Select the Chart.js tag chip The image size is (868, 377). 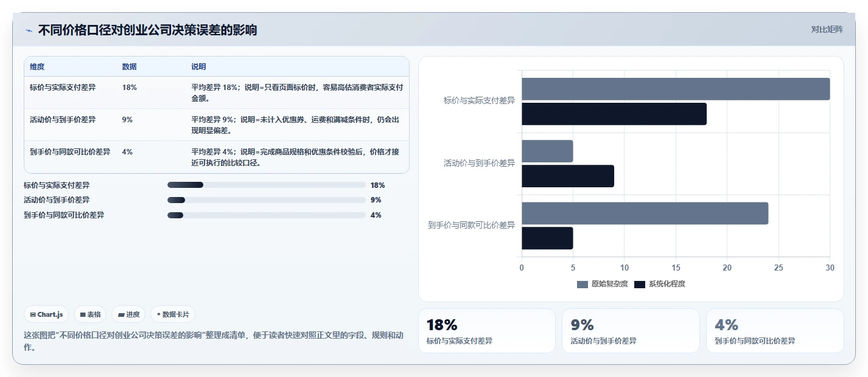[46, 314]
